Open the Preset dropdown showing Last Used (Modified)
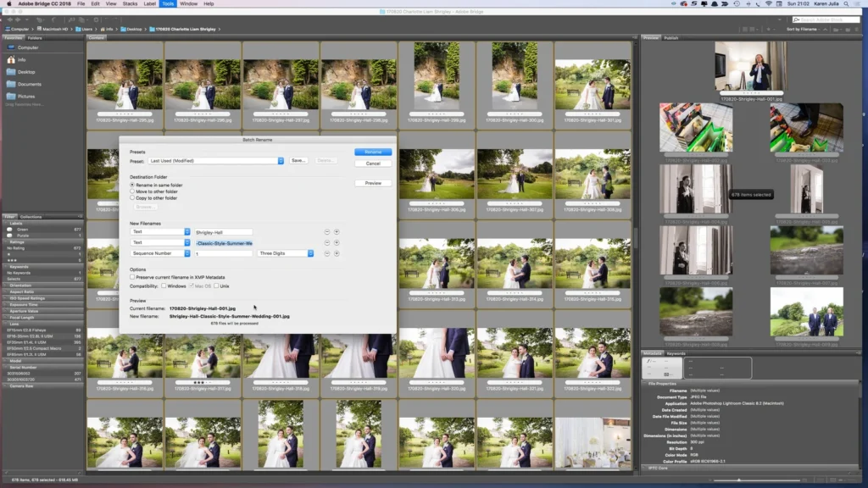This screenshot has width=868, height=488. (215, 160)
